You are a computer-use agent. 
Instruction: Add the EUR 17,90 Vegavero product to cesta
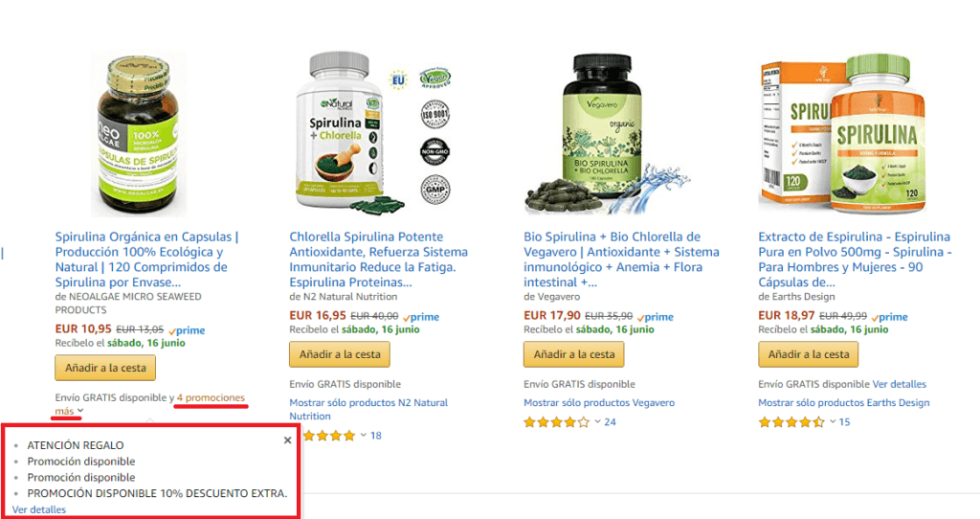(574, 354)
